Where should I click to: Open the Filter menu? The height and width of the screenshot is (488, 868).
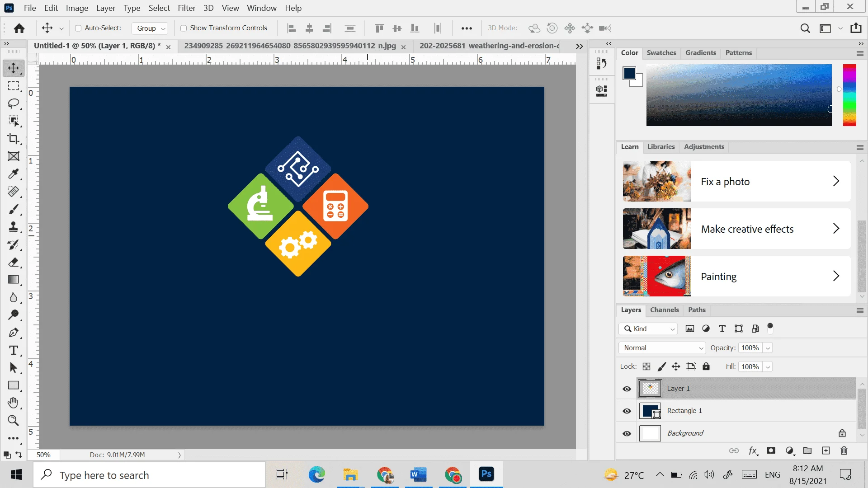click(x=186, y=8)
